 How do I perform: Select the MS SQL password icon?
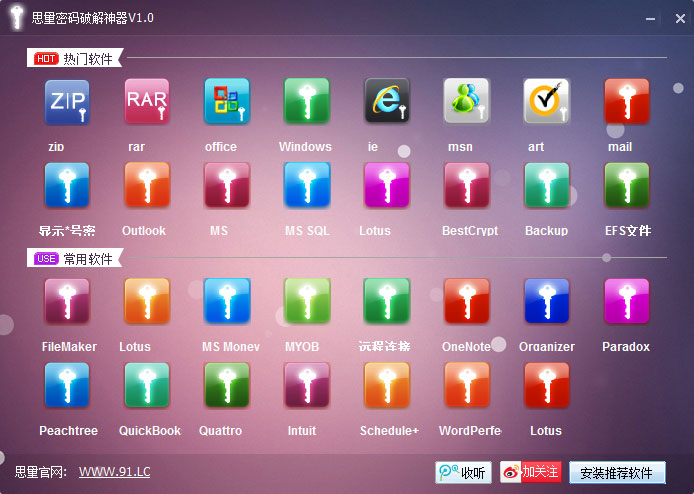tap(307, 185)
